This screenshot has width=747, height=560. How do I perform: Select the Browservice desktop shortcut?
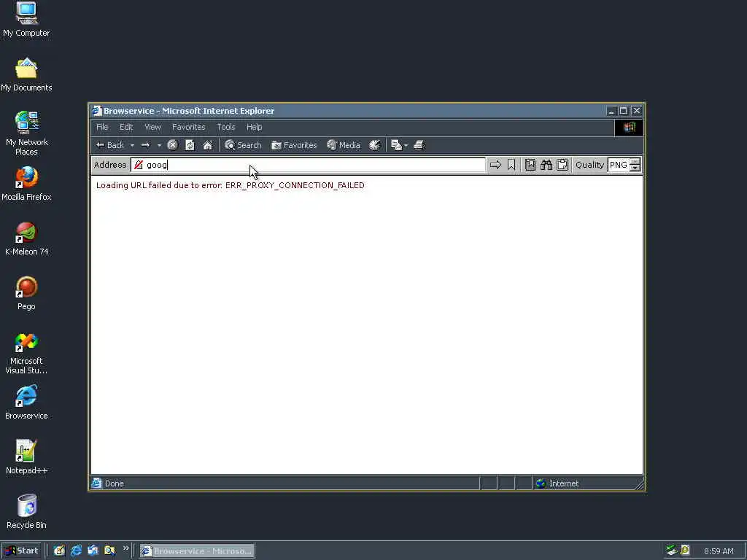click(26, 402)
